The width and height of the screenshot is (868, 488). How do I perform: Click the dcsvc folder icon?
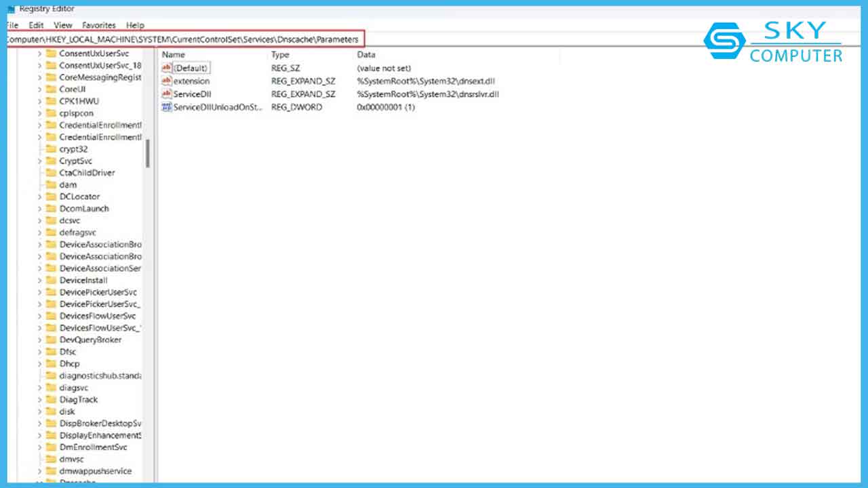[51, 220]
